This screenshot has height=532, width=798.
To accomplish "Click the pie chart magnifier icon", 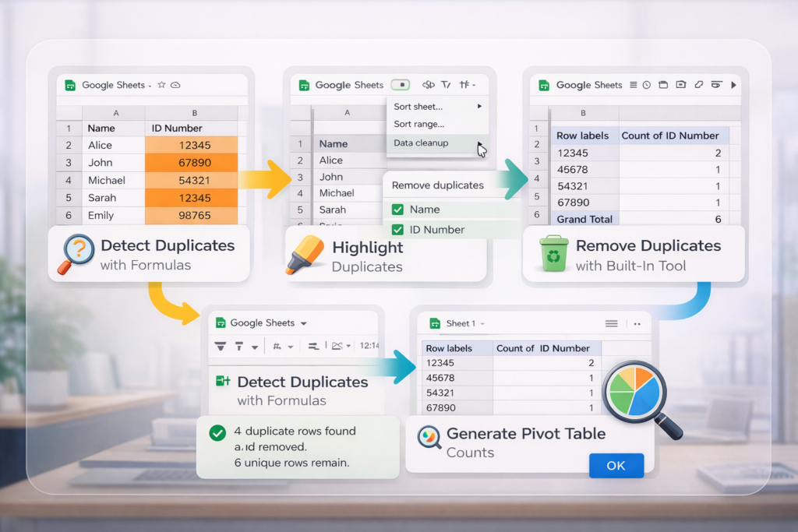I will tap(635, 396).
